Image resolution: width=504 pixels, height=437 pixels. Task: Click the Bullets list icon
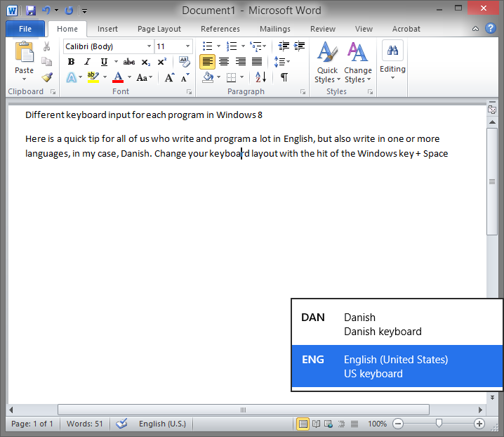tap(208, 46)
